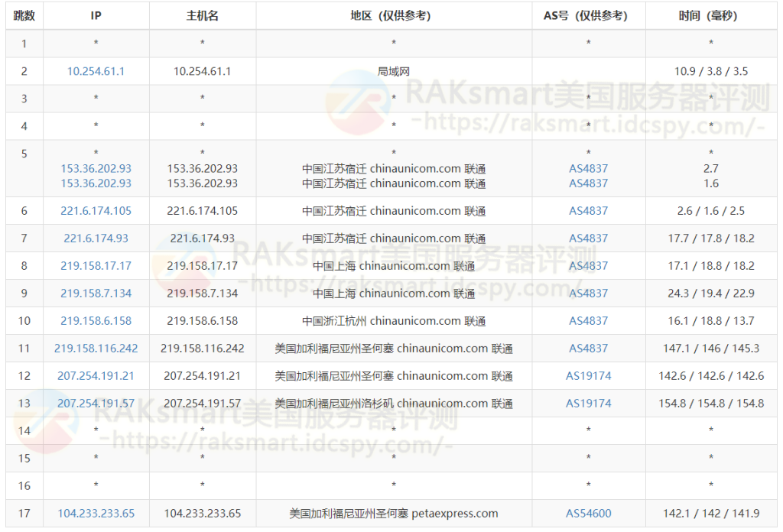Click IP link 219.158.17.17
Viewport: 783px width, 532px height.
(x=96, y=266)
